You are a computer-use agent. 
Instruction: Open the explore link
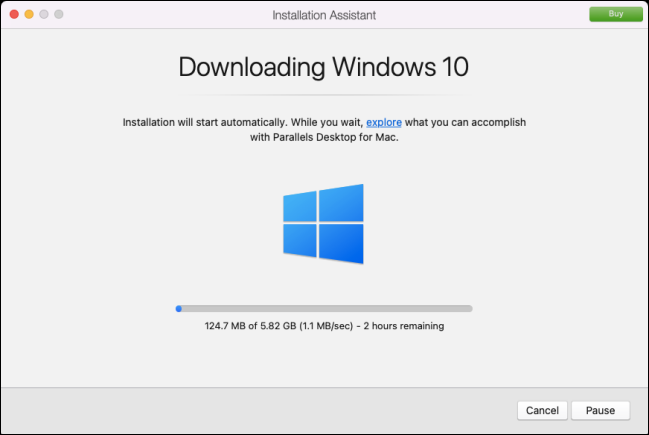tap(384, 121)
